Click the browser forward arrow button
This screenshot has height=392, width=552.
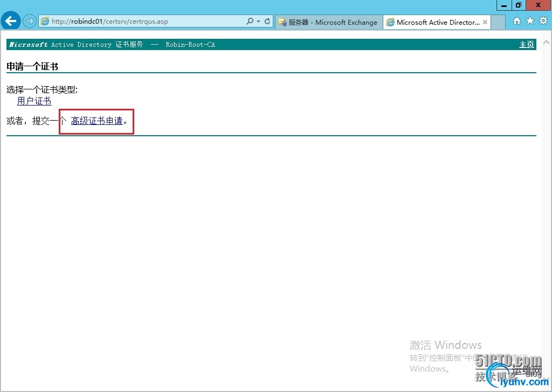tap(30, 21)
